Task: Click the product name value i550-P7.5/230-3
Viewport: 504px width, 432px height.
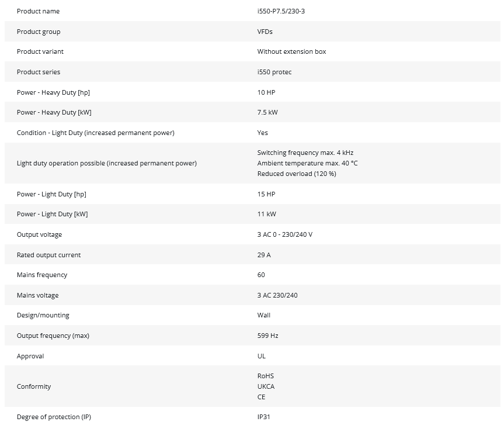Action: [x=281, y=11]
